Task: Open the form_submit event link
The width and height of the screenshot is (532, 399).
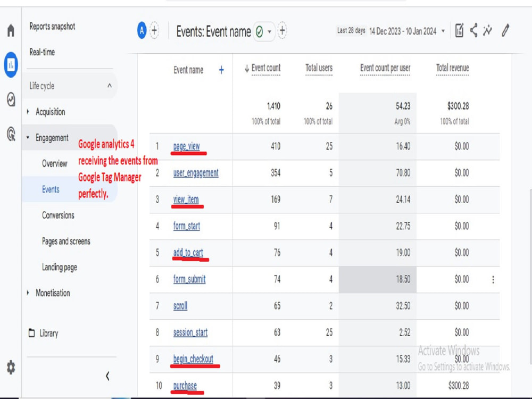Action: (x=189, y=279)
